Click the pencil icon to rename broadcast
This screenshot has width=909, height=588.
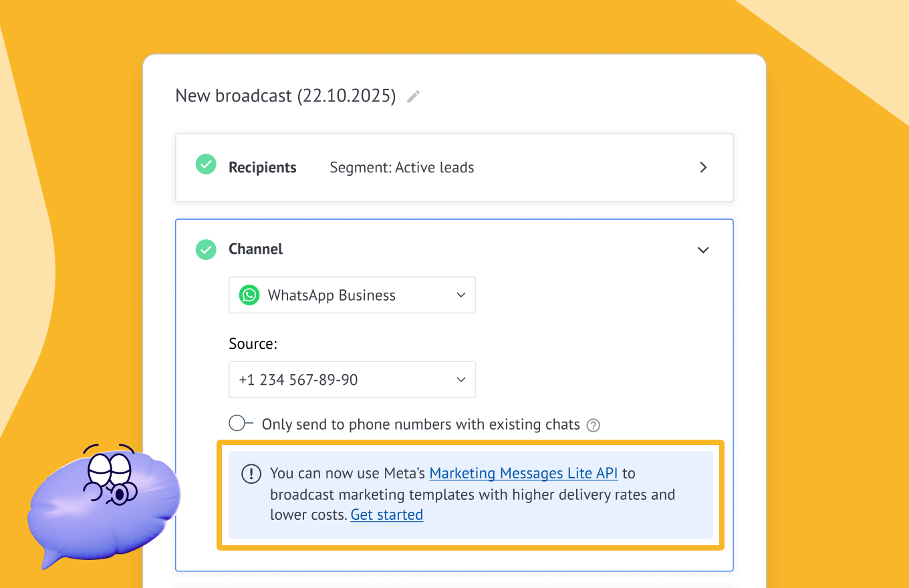(414, 97)
